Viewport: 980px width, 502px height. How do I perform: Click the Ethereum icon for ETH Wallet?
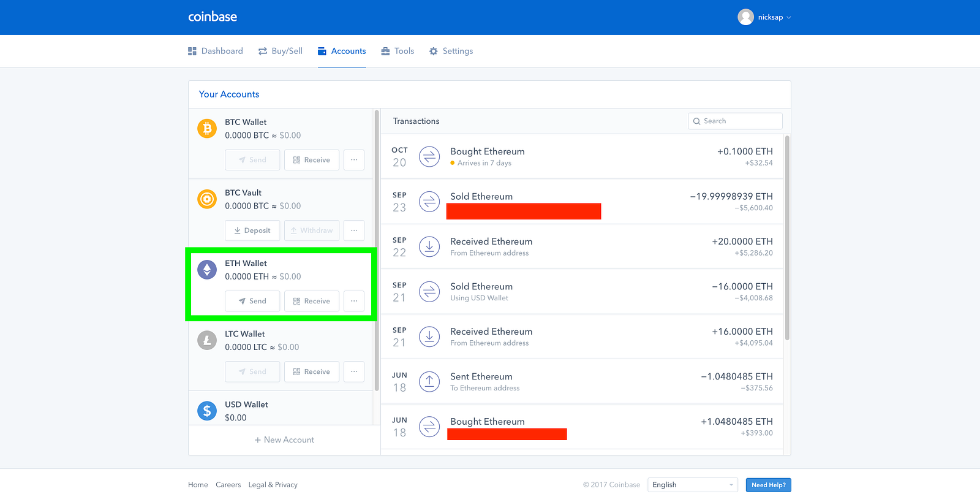tap(207, 270)
